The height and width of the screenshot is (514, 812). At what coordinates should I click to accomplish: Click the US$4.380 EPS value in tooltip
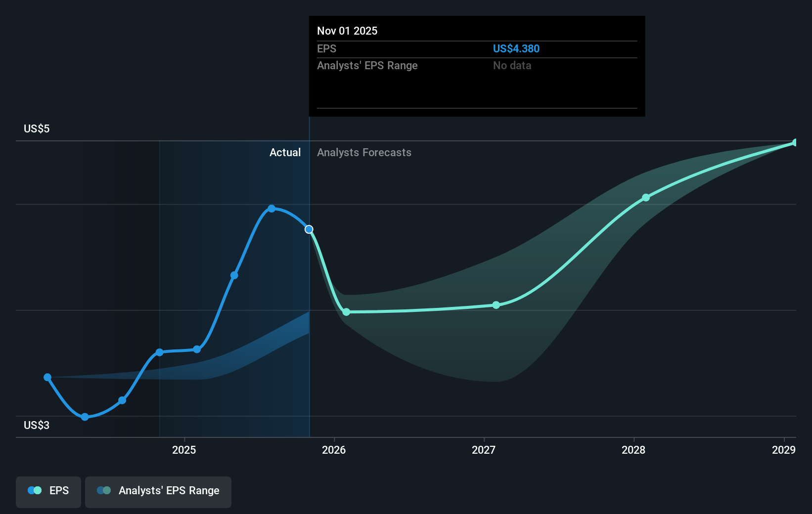pyautogui.click(x=516, y=48)
